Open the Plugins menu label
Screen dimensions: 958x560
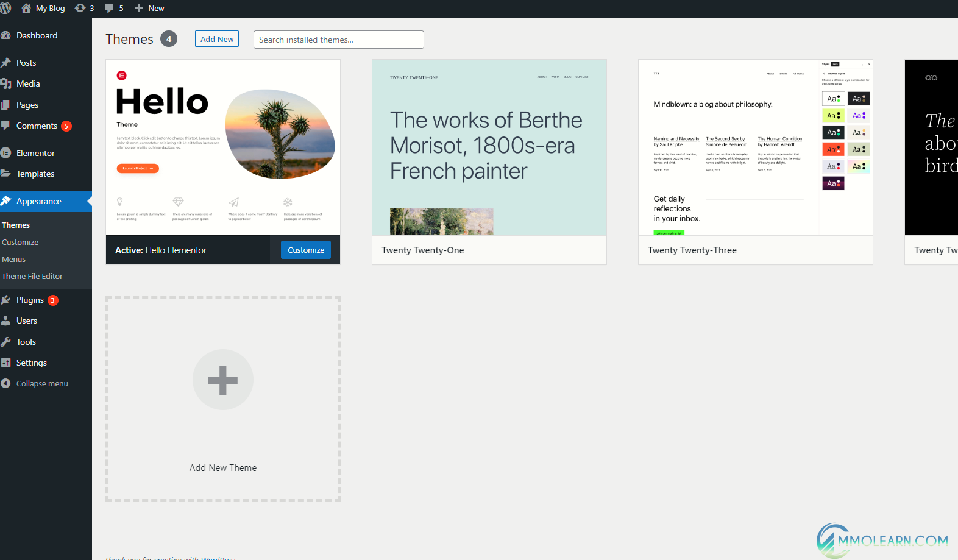30,300
